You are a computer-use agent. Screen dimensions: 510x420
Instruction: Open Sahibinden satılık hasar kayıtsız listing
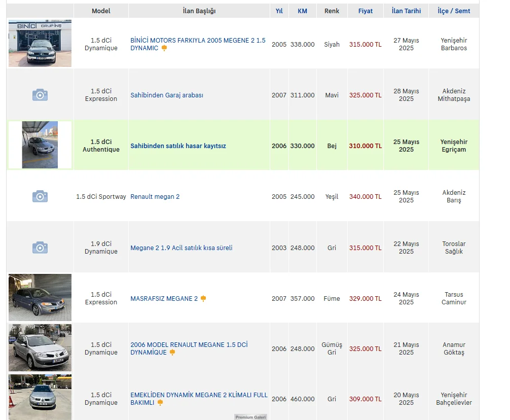click(178, 146)
